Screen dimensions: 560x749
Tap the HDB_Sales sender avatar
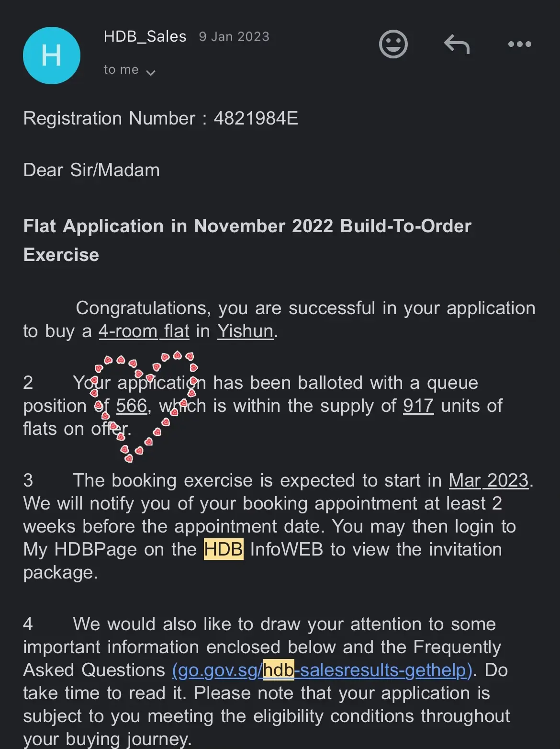tap(52, 56)
